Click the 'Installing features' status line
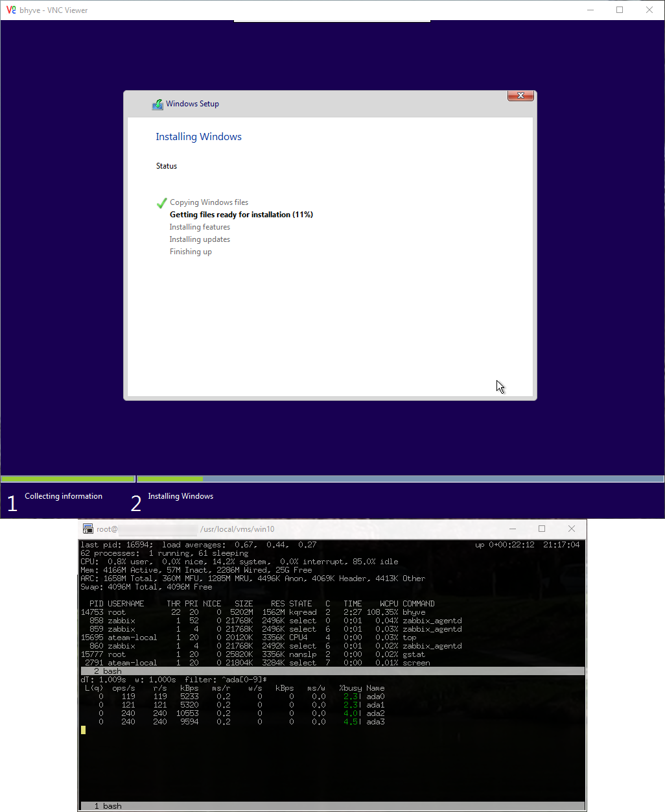The height and width of the screenshot is (812, 665). coord(200,227)
